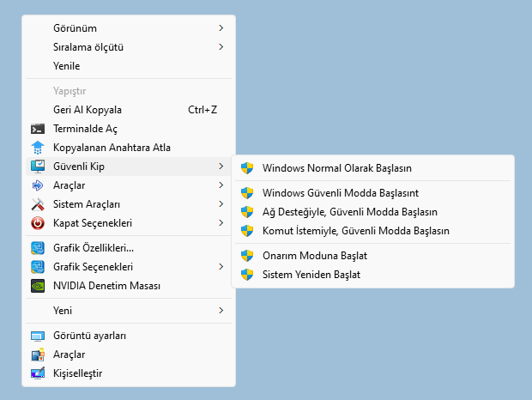532x400 pixels.
Task: Click the shield icon beside Sistem Yeniden Başlat
Action: pyautogui.click(x=247, y=275)
